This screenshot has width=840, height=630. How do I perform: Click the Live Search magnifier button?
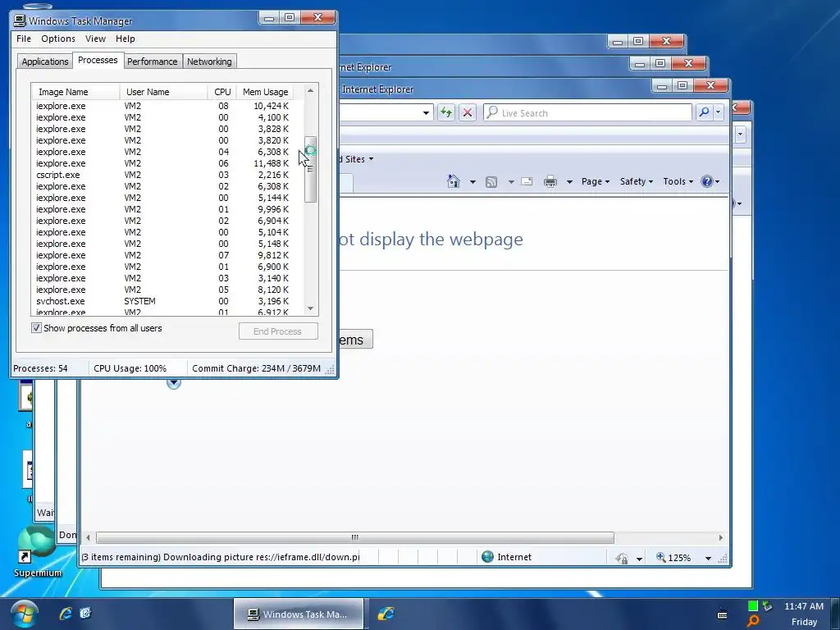tap(704, 112)
